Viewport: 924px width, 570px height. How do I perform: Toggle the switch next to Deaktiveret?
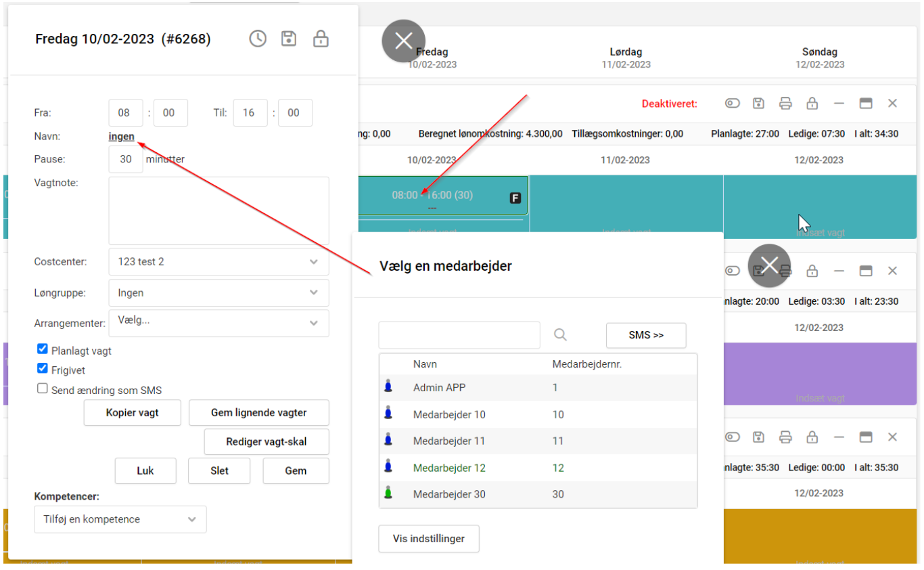(733, 104)
